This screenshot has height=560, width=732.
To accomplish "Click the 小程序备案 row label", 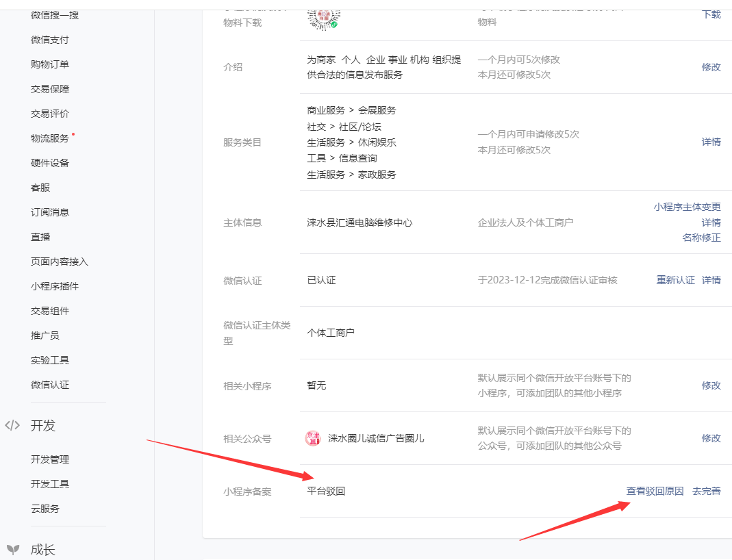I will pyautogui.click(x=247, y=492).
